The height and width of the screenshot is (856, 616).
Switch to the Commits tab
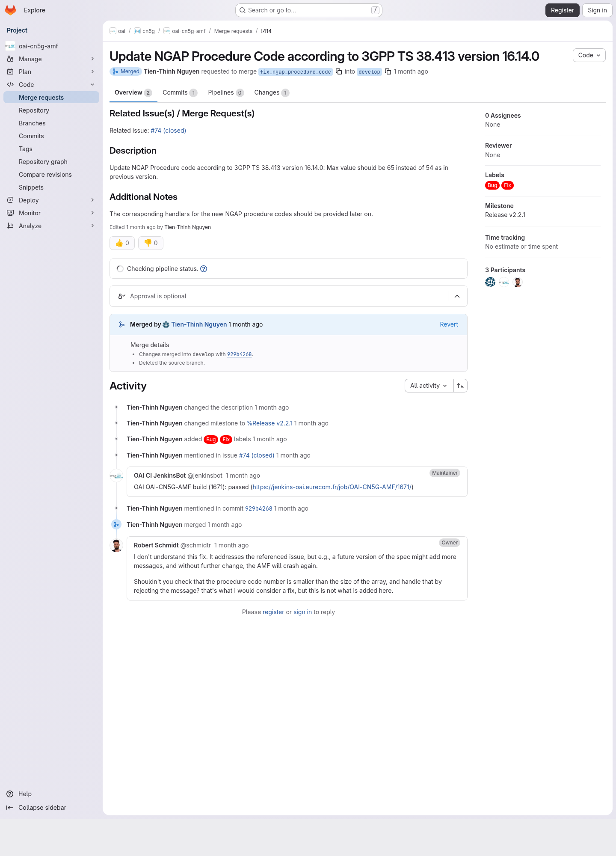180,92
